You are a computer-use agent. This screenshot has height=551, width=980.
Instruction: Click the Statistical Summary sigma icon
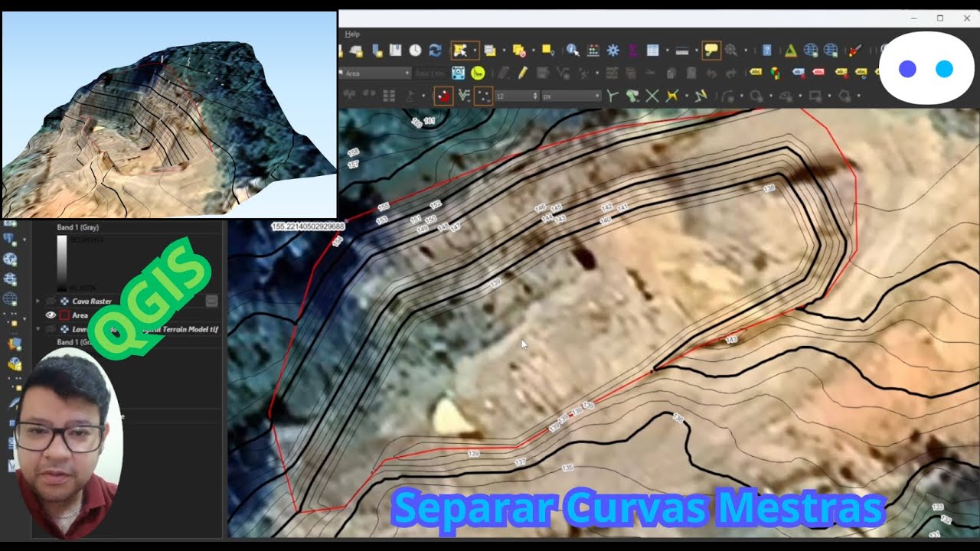pyautogui.click(x=632, y=51)
